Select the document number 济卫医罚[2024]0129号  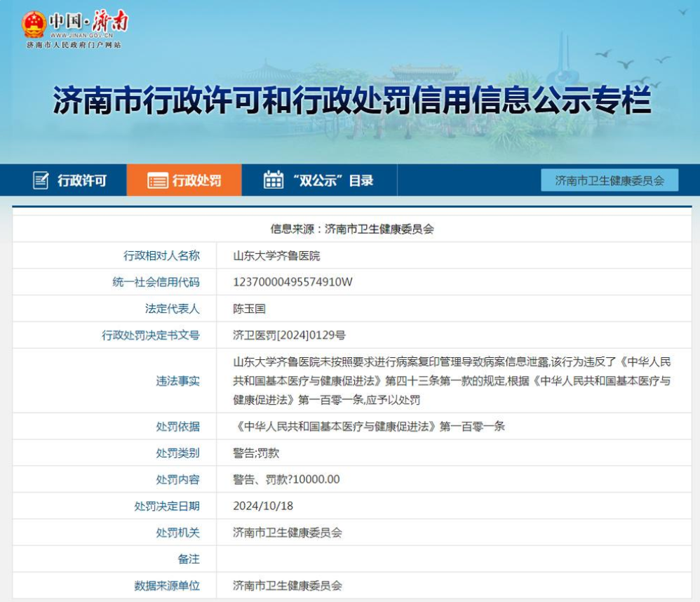pos(289,335)
